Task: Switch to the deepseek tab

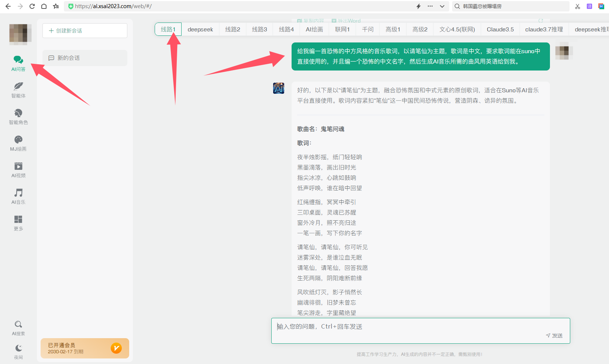Action: tap(200, 29)
